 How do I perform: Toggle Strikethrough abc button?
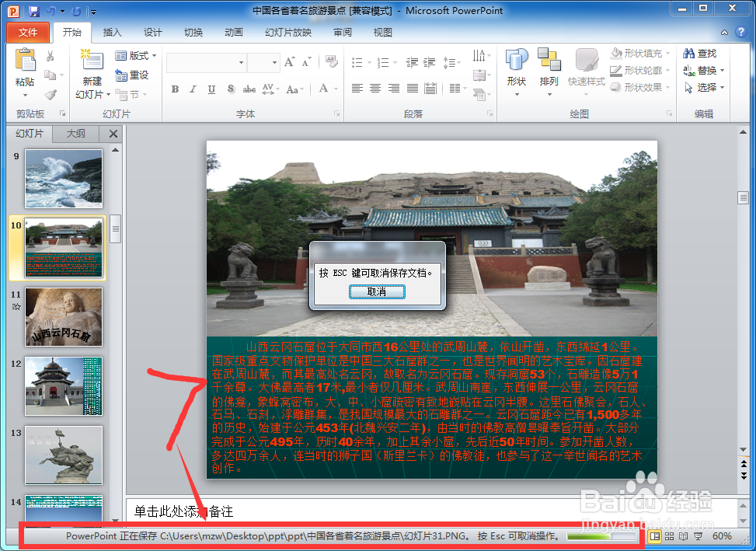249,89
